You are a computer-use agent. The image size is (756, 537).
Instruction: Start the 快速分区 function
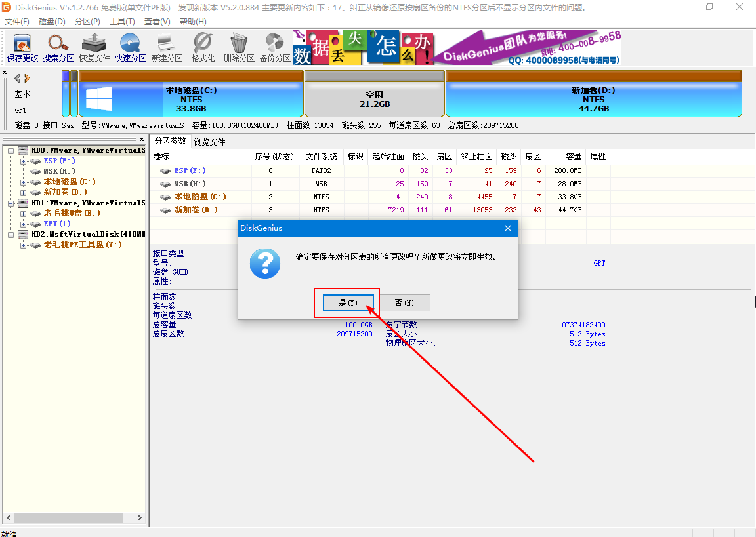pyautogui.click(x=131, y=48)
